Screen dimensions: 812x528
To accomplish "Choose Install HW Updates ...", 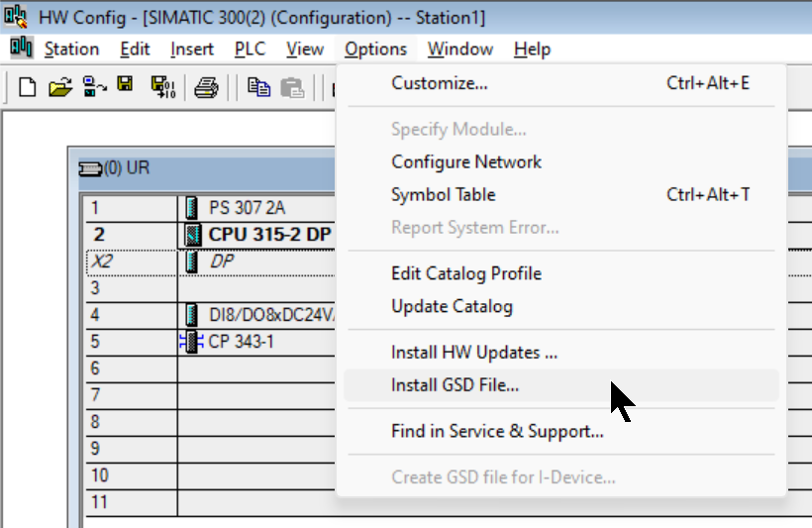I will pyautogui.click(x=561, y=353).
